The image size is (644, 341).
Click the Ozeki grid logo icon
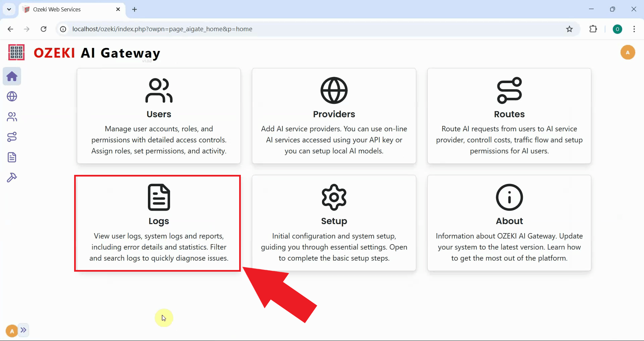pyautogui.click(x=16, y=53)
